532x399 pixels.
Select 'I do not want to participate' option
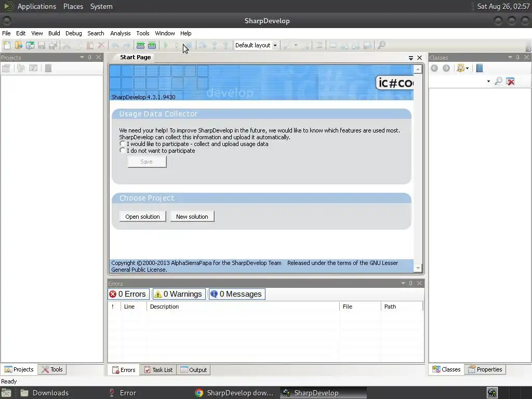123,151
